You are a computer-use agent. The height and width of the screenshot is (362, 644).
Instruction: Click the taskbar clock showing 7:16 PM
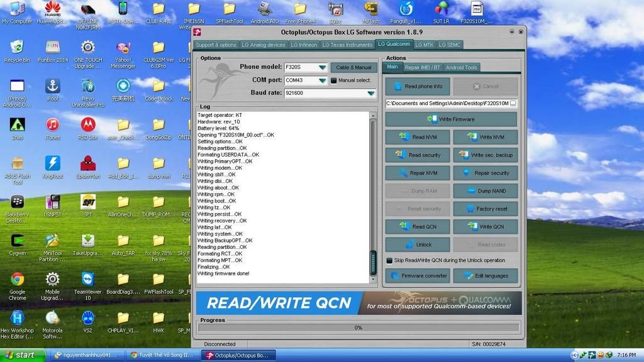[626, 354]
